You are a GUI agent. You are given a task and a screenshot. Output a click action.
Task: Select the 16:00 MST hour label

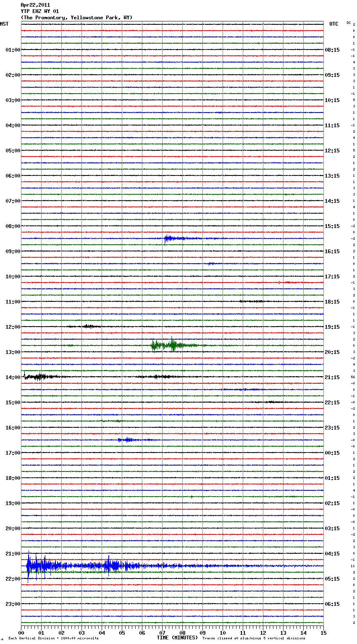coord(13,428)
